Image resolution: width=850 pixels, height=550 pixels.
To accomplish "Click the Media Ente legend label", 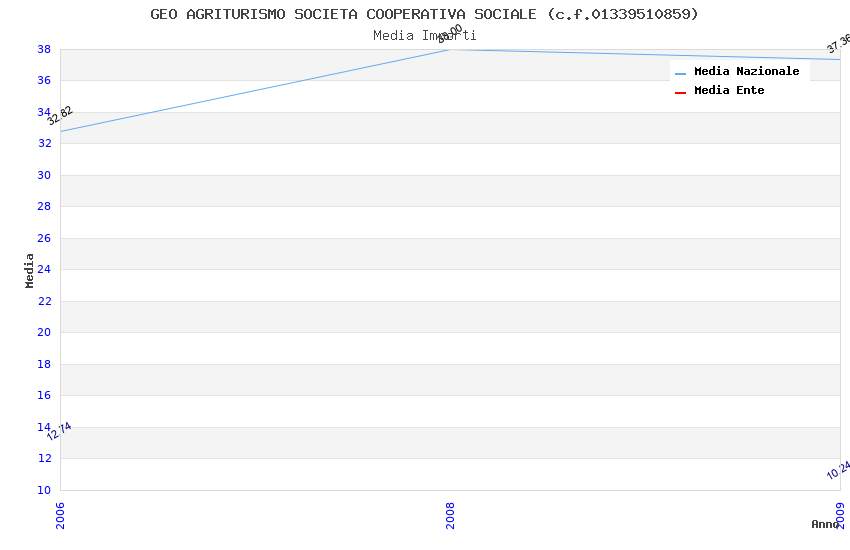I will click(729, 90).
